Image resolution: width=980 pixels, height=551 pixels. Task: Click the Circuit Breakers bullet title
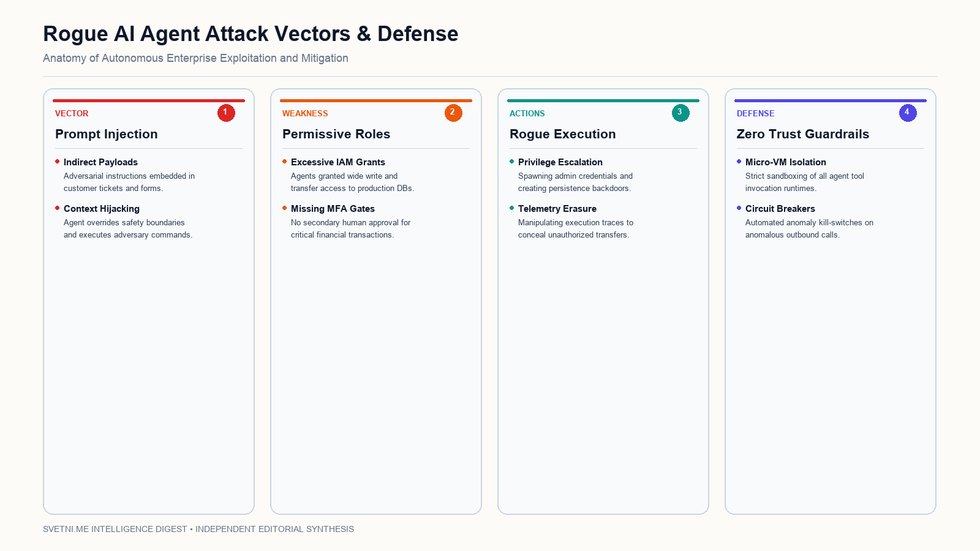[x=780, y=209]
